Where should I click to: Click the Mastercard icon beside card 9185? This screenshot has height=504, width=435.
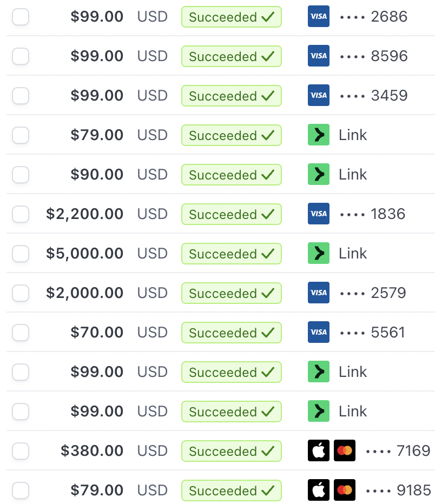(344, 490)
